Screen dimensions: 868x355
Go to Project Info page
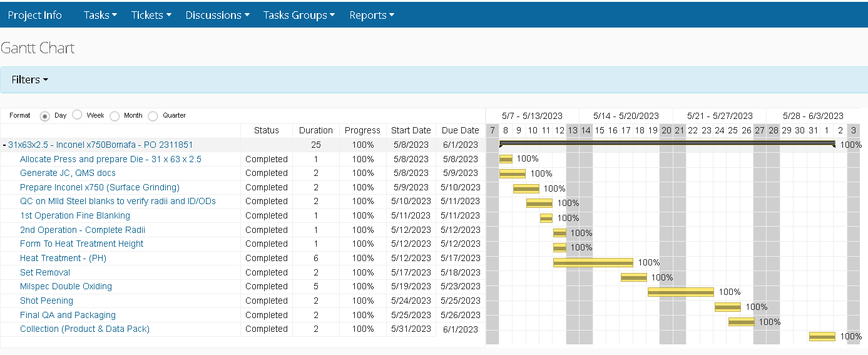[35, 15]
